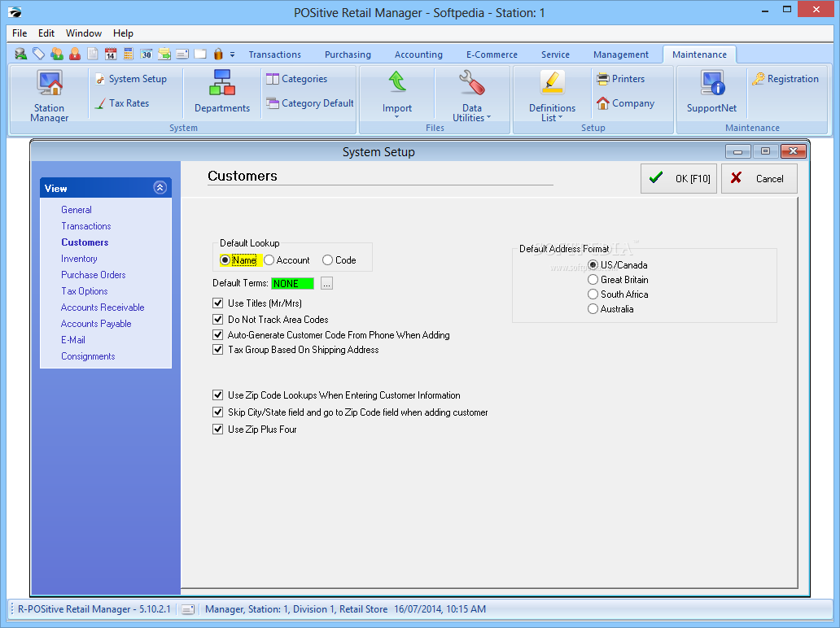Select Account default lookup radio button
This screenshot has height=628, width=840.
coord(269,260)
